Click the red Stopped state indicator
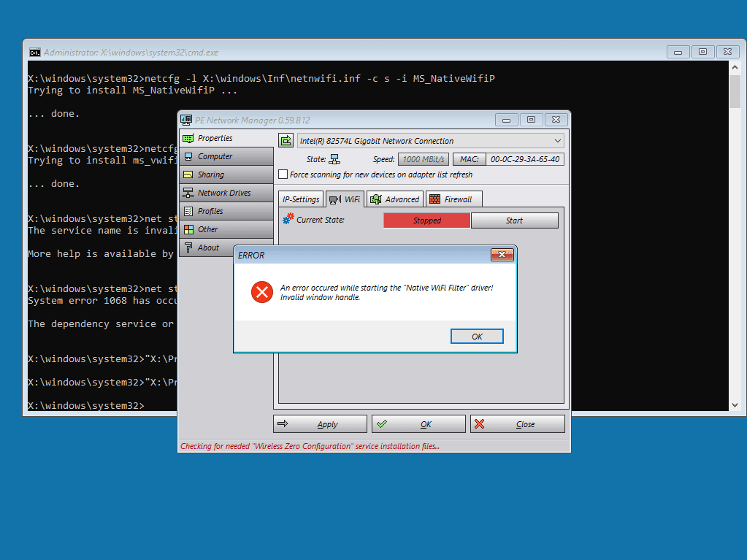The image size is (747, 560). pos(426,220)
